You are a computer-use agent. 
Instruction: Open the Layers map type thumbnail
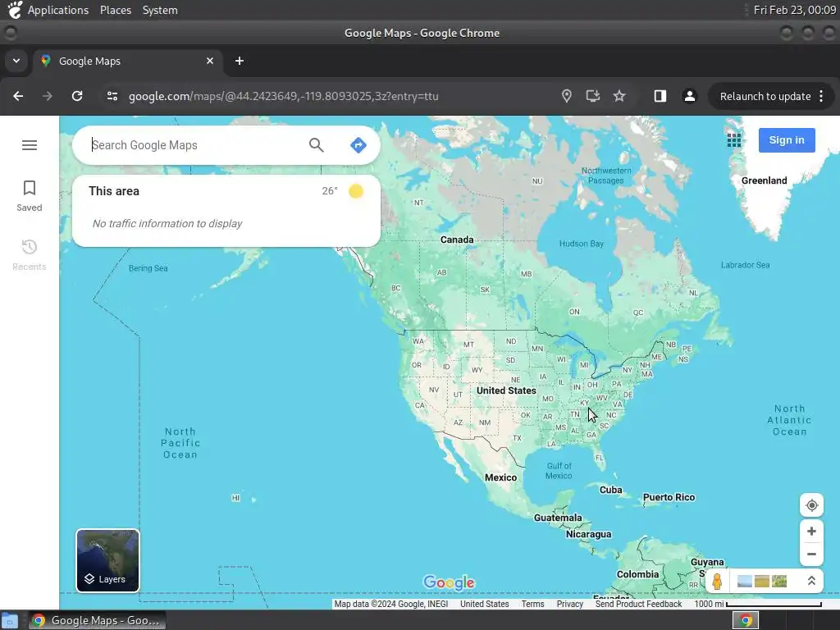coord(107,560)
